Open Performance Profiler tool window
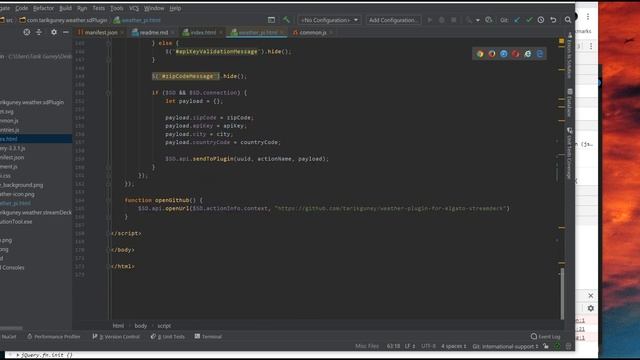The width and height of the screenshot is (640, 360). 53,337
